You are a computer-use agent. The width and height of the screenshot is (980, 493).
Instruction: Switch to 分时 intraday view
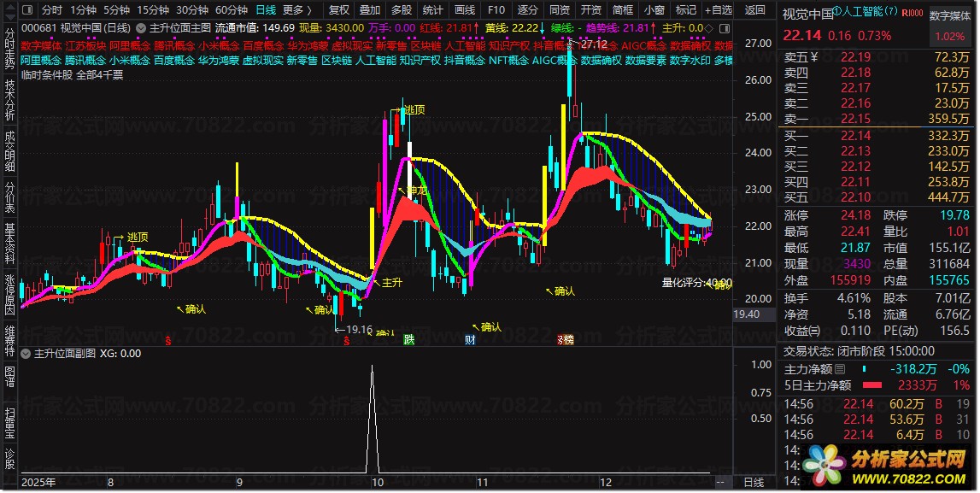52,10
